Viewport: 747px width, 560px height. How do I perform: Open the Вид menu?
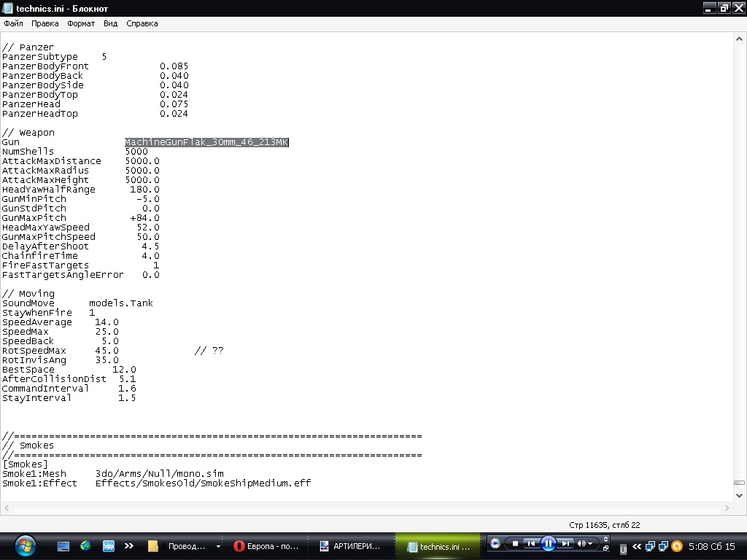[111, 23]
